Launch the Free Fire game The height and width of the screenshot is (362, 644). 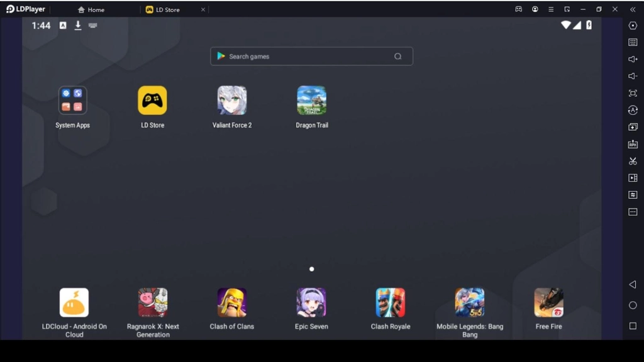tap(548, 302)
